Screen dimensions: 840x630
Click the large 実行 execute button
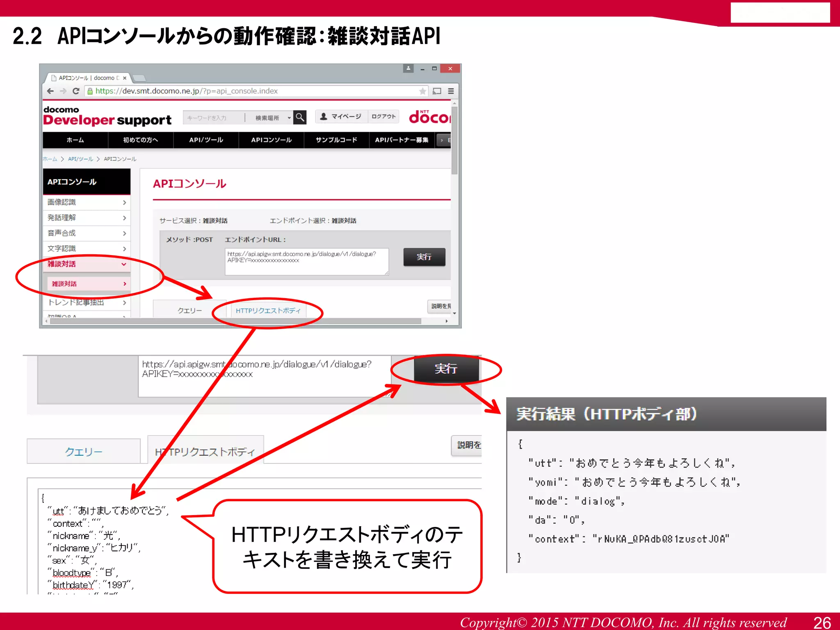click(x=446, y=369)
